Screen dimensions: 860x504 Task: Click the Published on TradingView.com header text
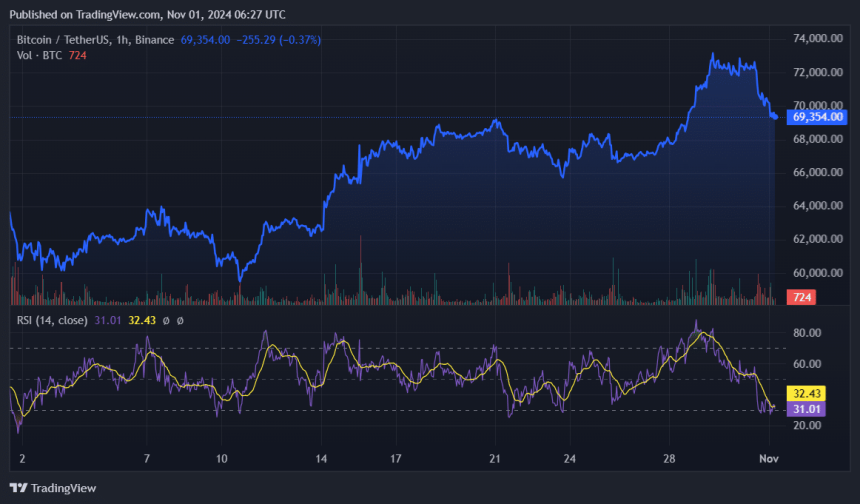pos(150,14)
